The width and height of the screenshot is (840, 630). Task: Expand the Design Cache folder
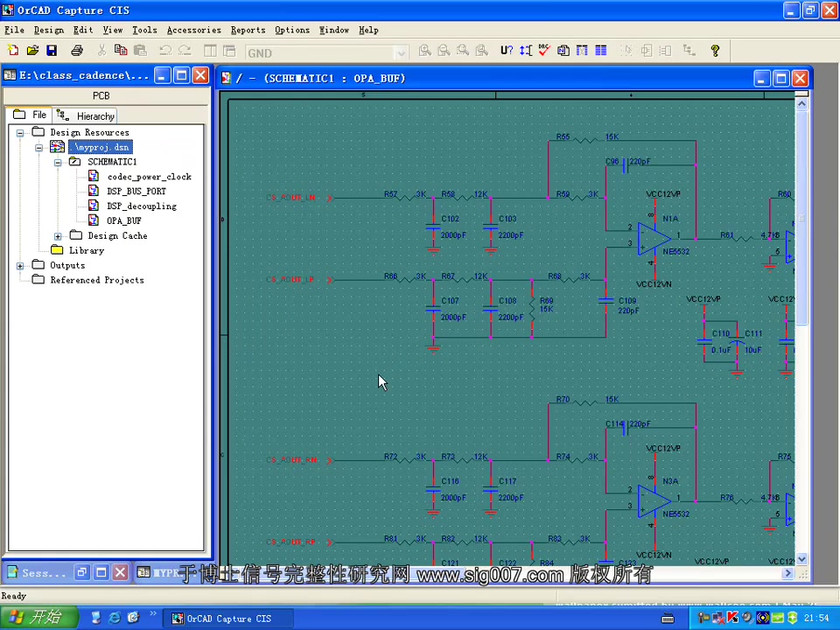point(58,236)
